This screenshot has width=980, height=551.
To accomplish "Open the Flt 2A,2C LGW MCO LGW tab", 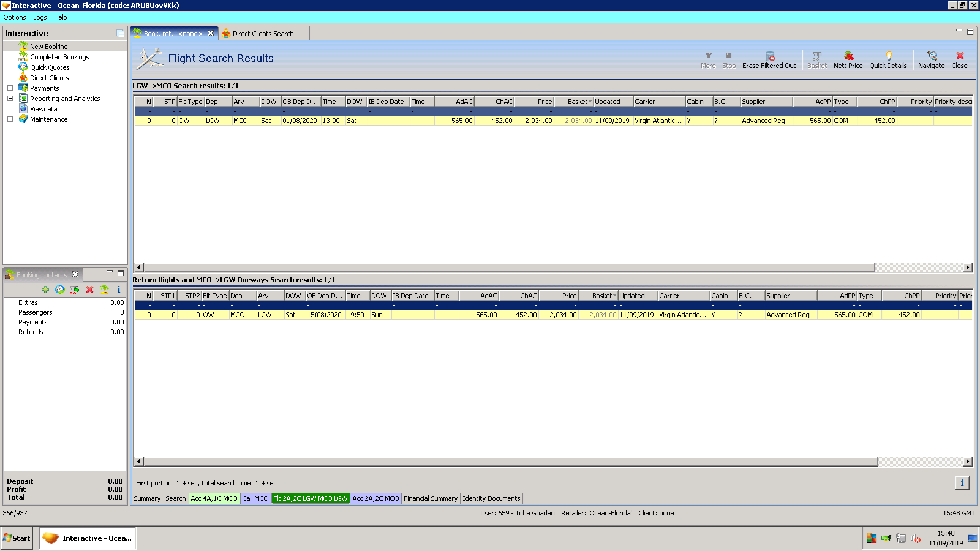I will click(x=311, y=499).
